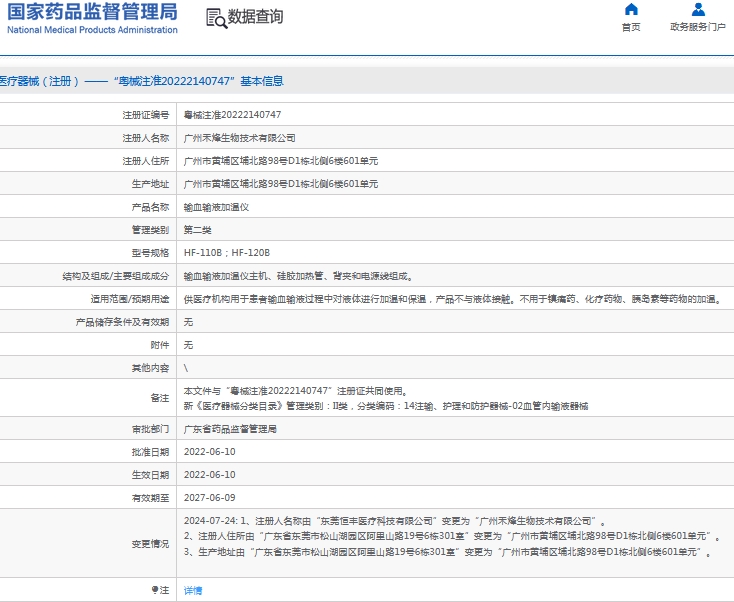Click registrant name 广州禾烽生物技术有限公司
Viewport: 734px width, 602px height.
pyautogui.click(x=240, y=138)
